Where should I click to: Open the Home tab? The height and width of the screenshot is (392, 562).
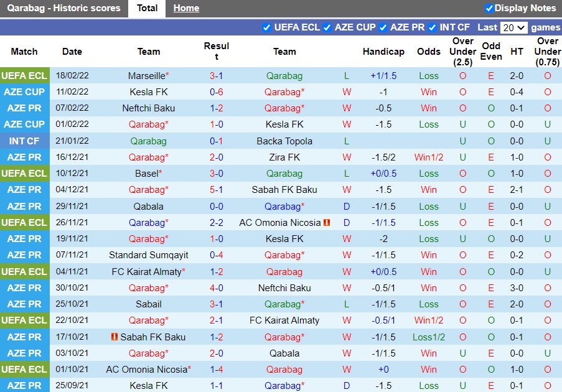coord(186,8)
